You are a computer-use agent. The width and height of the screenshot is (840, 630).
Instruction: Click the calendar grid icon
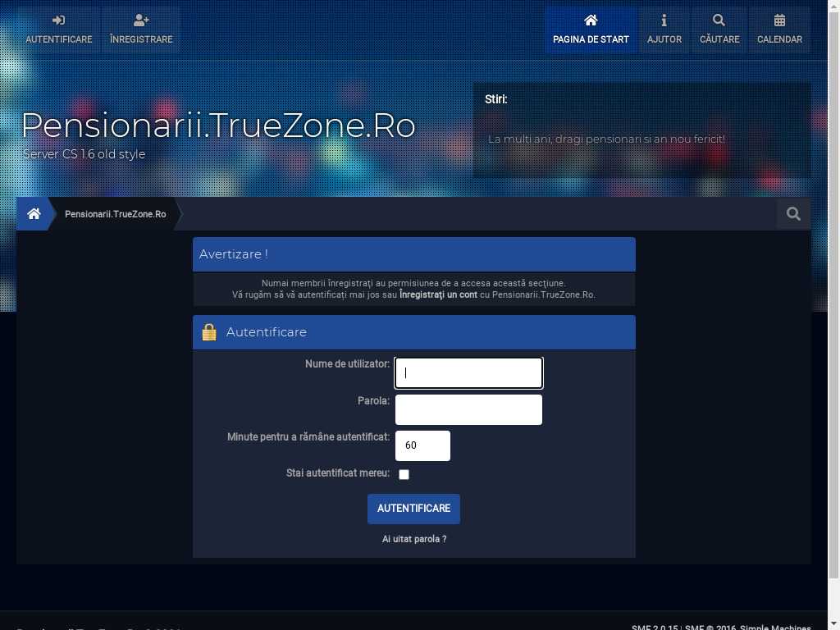tap(779, 21)
